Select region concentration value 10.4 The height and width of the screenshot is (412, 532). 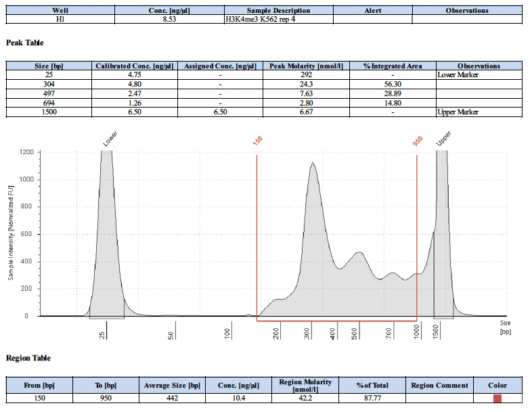point(238,398)
